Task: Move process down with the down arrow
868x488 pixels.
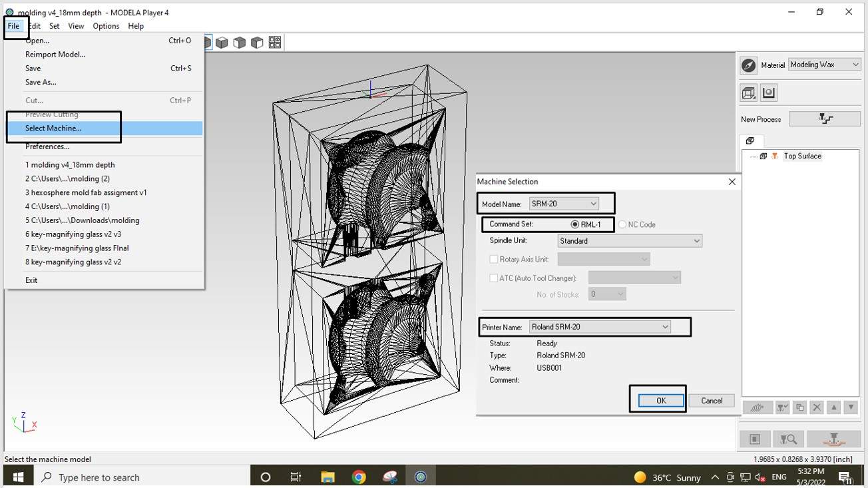Action: [851, 407]
